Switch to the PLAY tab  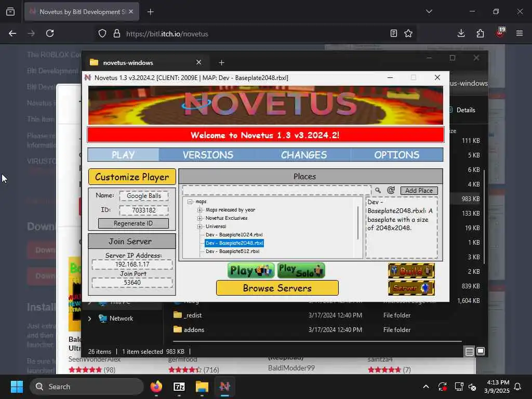(x=123, y=155)
